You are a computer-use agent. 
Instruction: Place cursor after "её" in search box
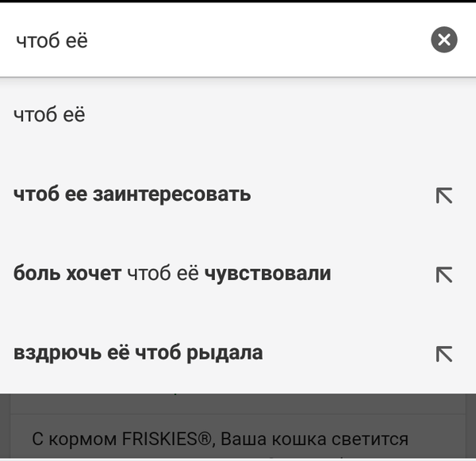(88, 40)
